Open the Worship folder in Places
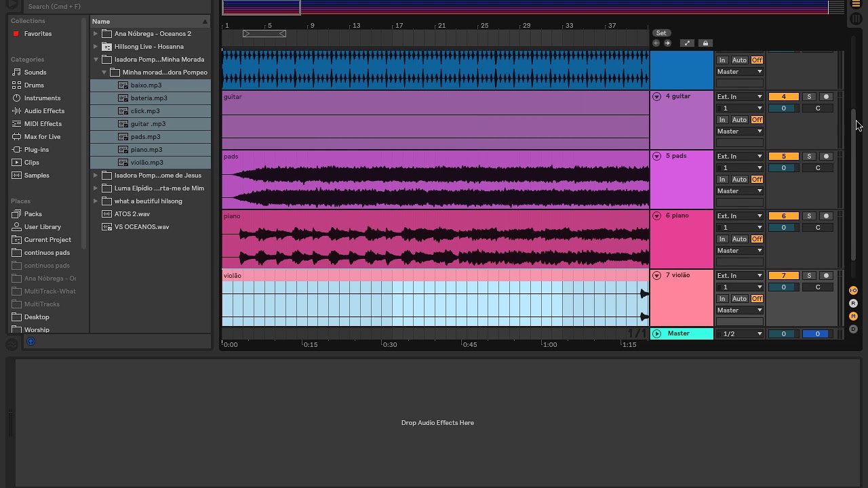 [x=37, y=330]
